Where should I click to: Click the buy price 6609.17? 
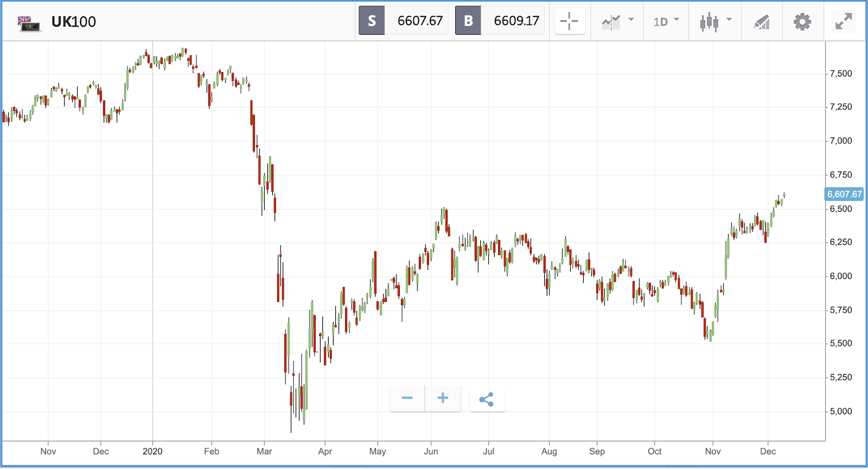(516, 21)
